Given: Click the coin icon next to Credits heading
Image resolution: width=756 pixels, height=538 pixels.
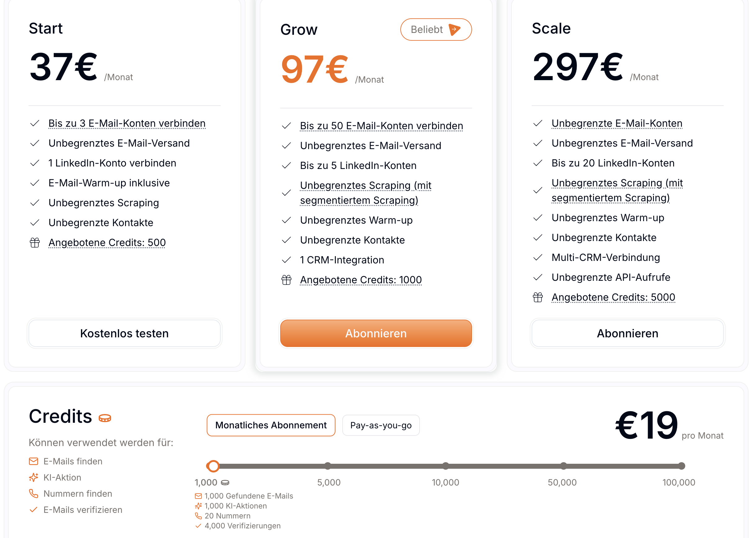Looking at the screenshot, I should point(105,418).
